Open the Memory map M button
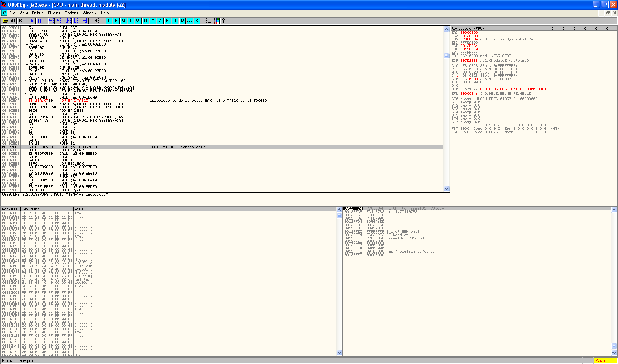Image resolution: width=618 pixels, height=364 pixels. [x=123, y=21]
